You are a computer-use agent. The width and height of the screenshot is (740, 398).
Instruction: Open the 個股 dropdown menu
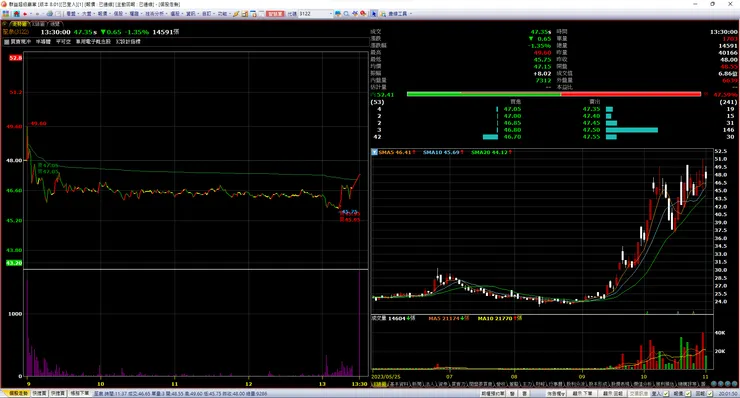[x=119, y=14]
